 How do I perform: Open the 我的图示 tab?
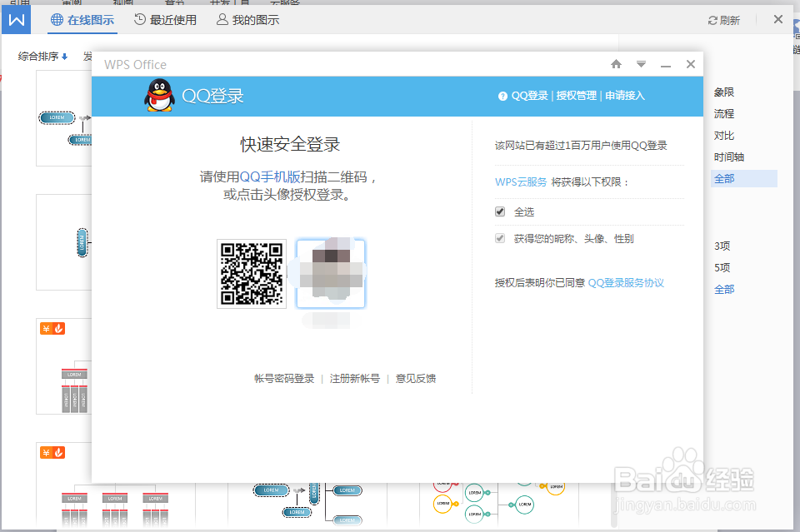click(248, 20)
